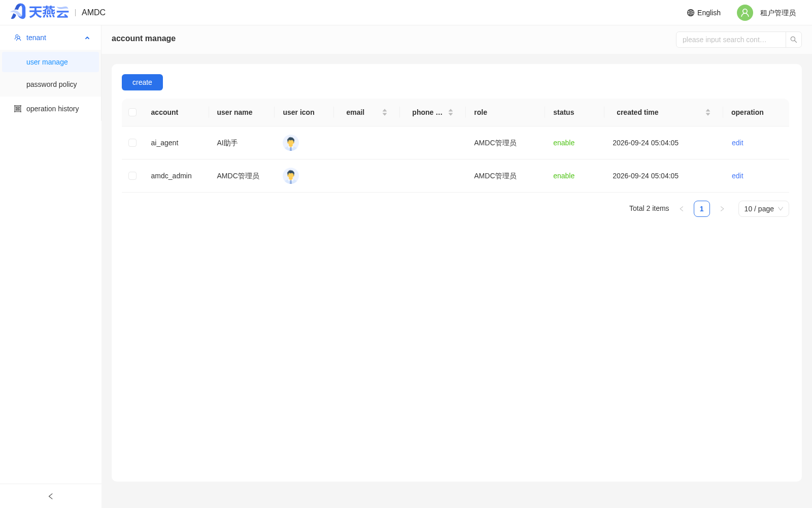812x508 pixels.
Task: Click the AMDC title text in header
Action: click(x=94, y=12)
